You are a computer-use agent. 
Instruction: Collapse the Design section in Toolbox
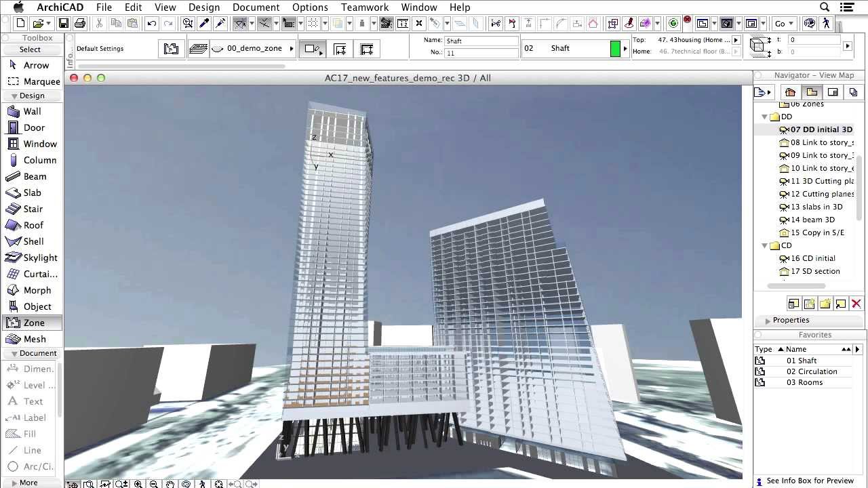pos(14,96)
